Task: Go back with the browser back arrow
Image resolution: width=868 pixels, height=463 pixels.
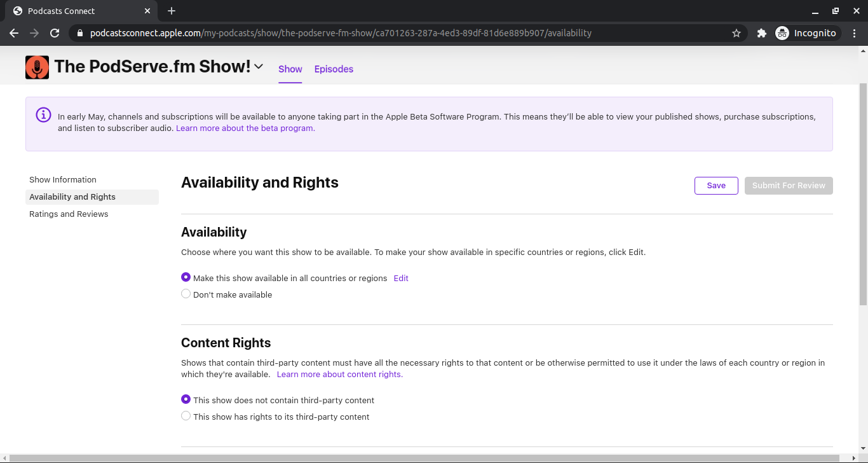Action: [14, 33]
